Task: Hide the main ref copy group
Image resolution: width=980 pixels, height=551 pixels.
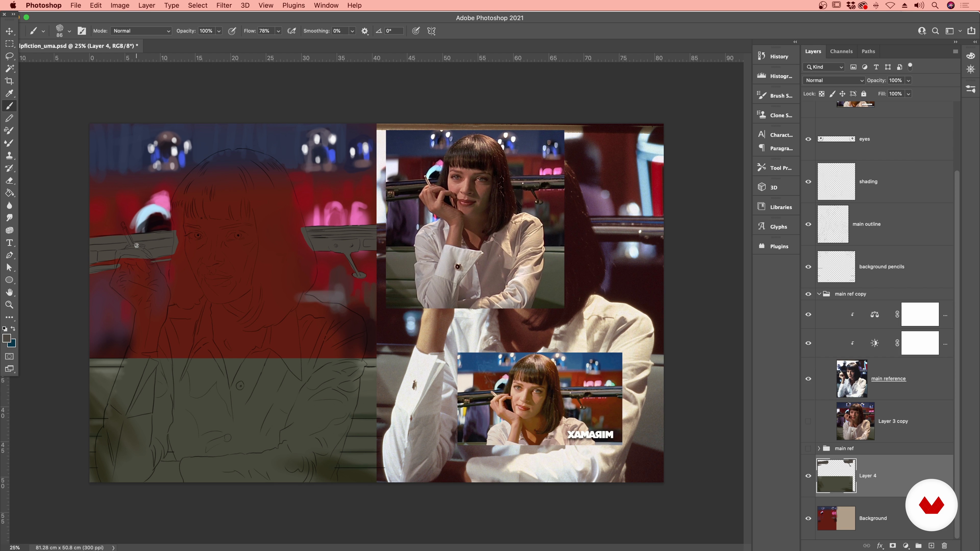Action: tap(808, 294)
